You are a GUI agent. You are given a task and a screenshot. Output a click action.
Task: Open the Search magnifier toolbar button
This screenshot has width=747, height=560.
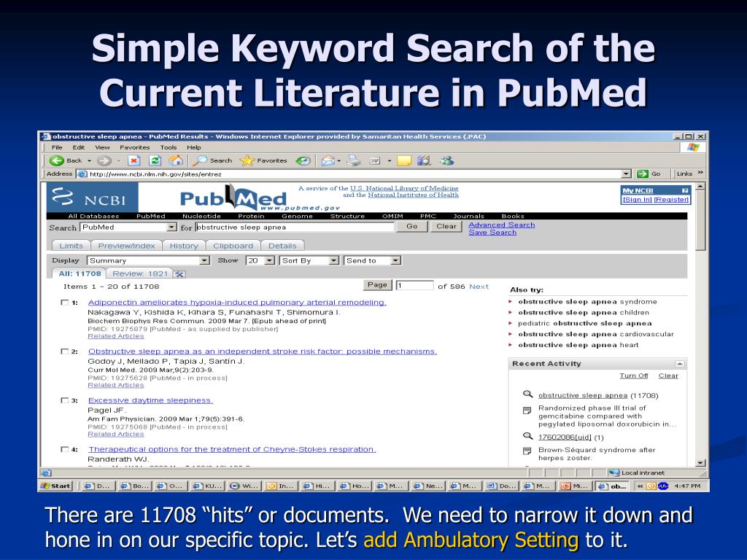point(212,161)
